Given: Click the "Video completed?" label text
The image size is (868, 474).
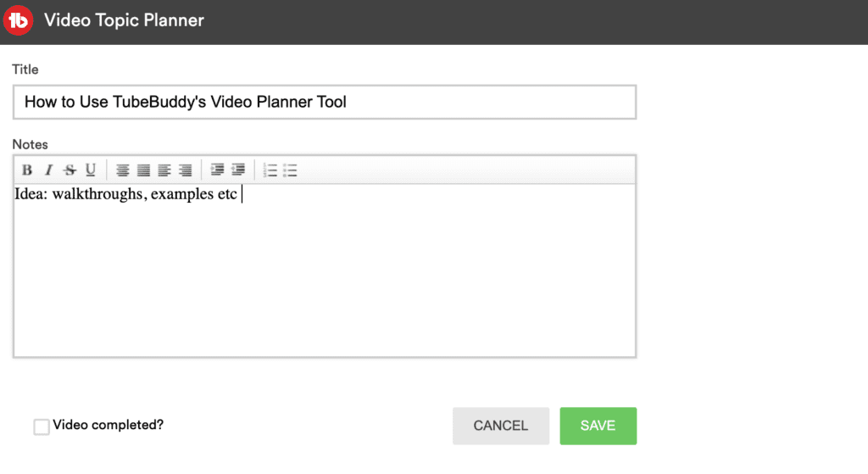Looking at the screenshot, I should [x=108, y=426].
